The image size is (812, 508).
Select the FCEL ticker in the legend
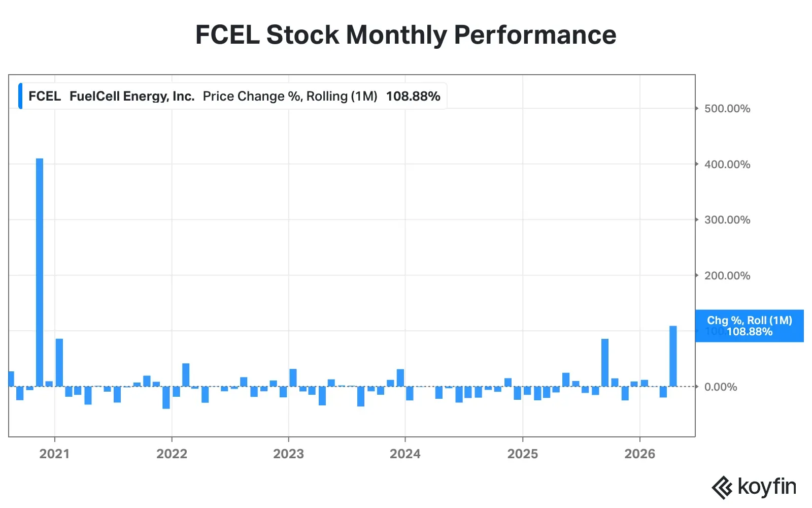click(x=45, y=96)
